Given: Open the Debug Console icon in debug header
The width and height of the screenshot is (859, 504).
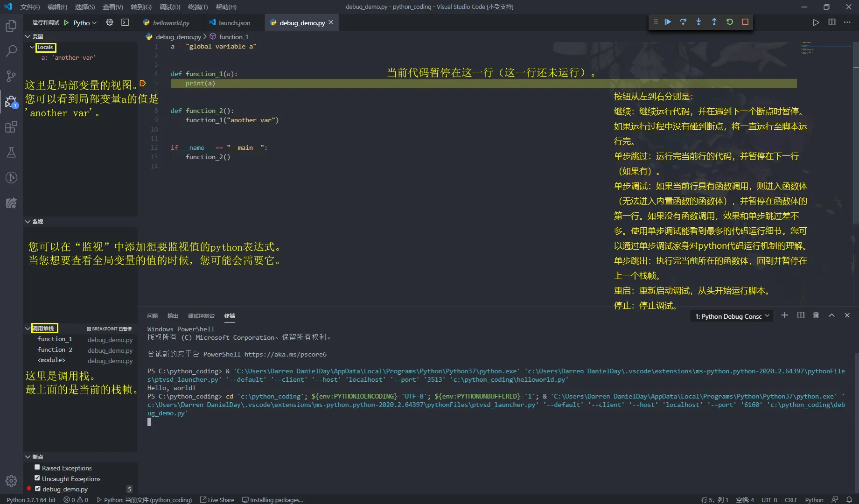Looking at the screenshot, I should (125, 22).
